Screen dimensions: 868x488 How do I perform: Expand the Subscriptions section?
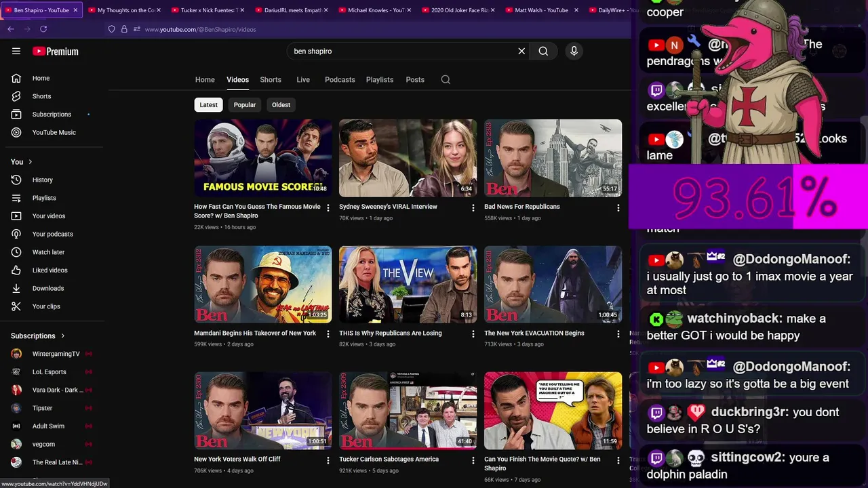(x=38, y=335)
